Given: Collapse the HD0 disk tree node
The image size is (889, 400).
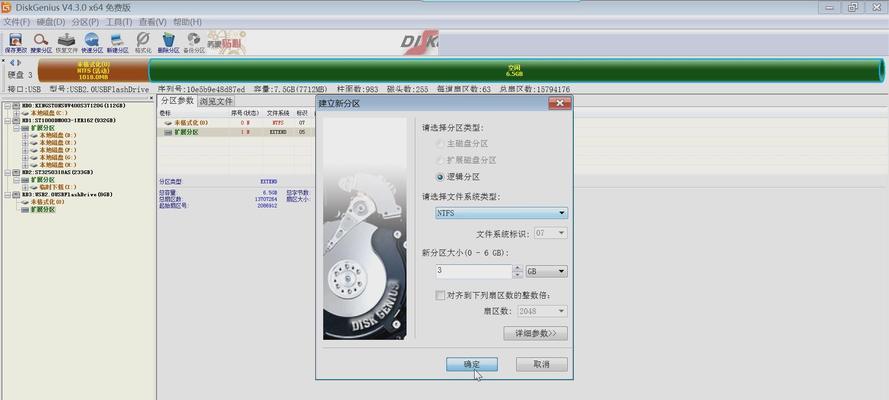Looking at the screenshot, I should click(7, 106).
